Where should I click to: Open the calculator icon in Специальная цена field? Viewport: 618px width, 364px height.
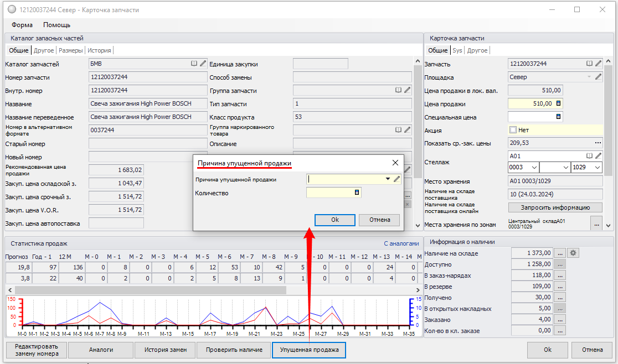pos(558,117)
